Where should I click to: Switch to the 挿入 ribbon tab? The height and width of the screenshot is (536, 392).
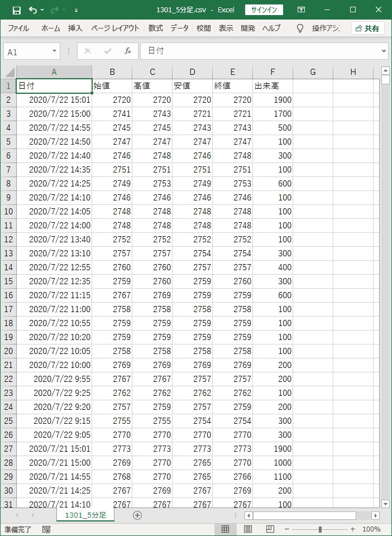[x=75, y=28]
